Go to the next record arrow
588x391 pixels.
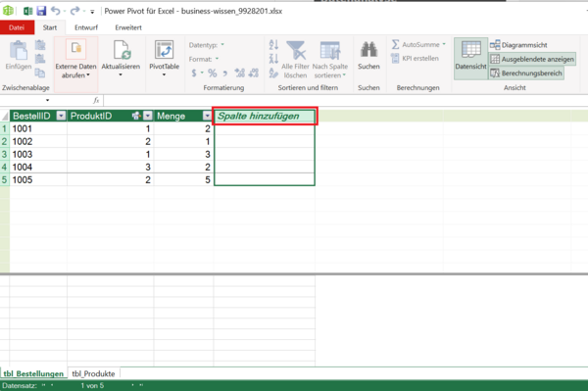tap(132, 385)
